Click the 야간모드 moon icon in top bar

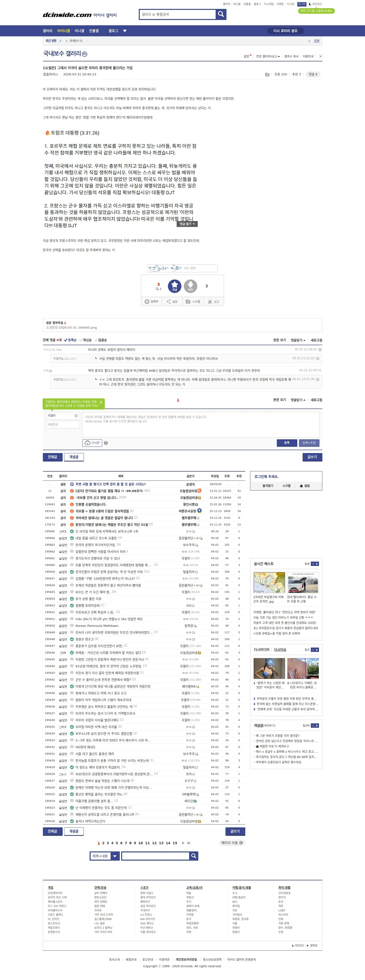(x=310, y=4)
